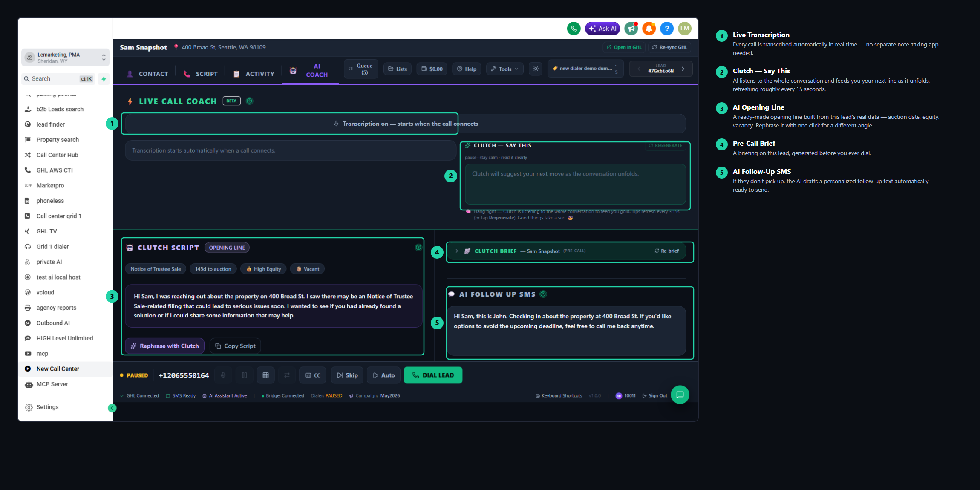Click the Clutch Script info icon
The image size is (980, 490).
click(418, 248)
